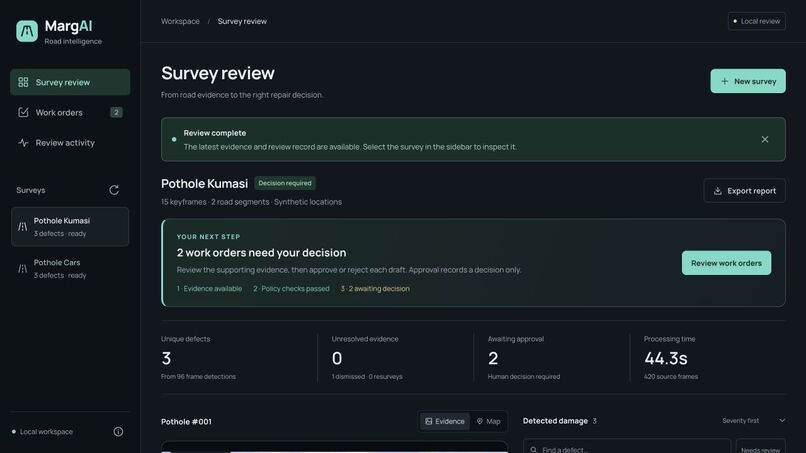806x453 pixels.
Task: Click step 2 Policy checks passed
Action: click(291, 288)
